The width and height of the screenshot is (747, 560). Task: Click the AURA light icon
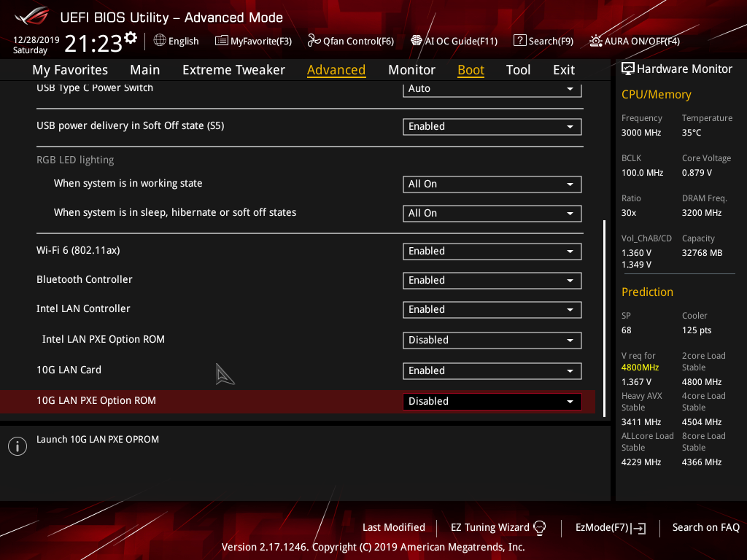(x=595, y=41)
